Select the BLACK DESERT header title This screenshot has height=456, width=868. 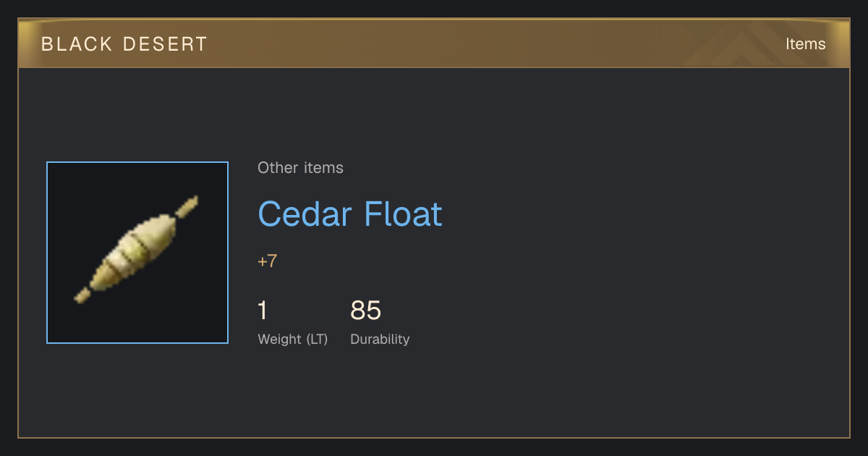click(124, 44)
